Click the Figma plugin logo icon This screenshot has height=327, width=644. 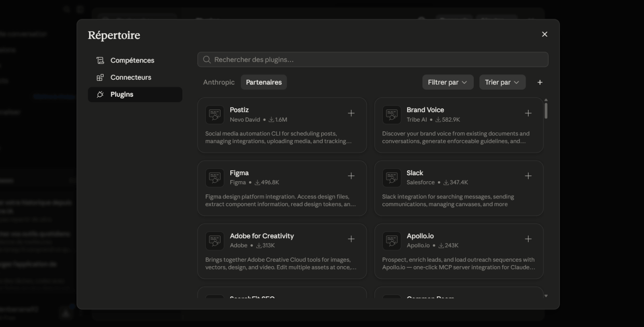pos(215,178)
